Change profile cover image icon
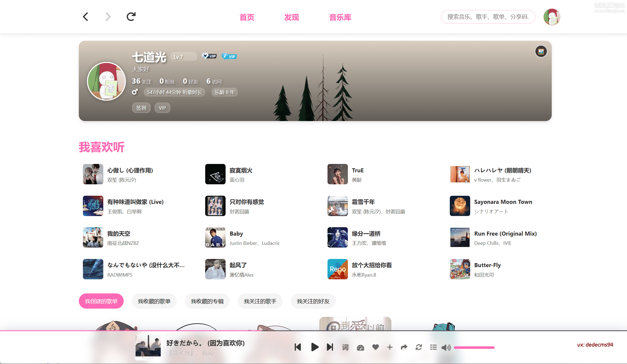This screenshot has width=627, height=364. (x=541, y=52)
